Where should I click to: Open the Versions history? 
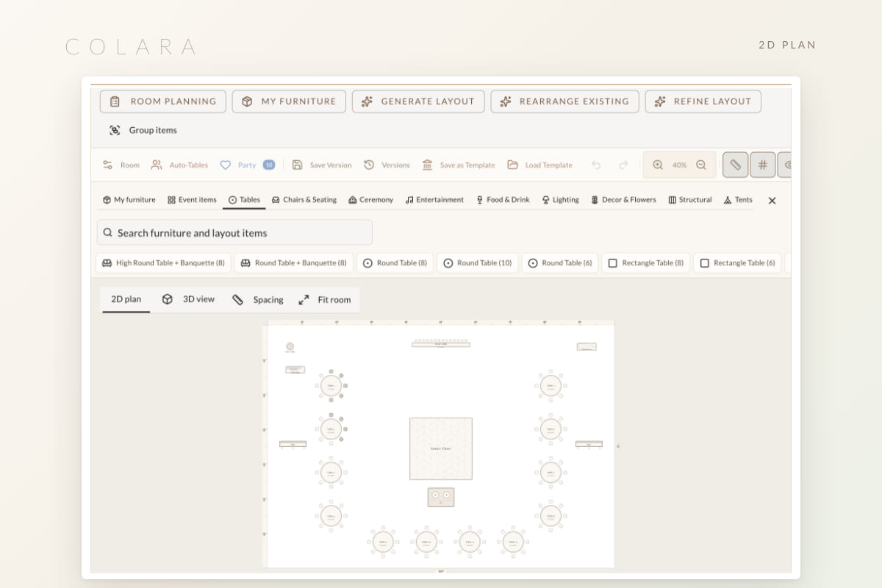tap(387, 165)
